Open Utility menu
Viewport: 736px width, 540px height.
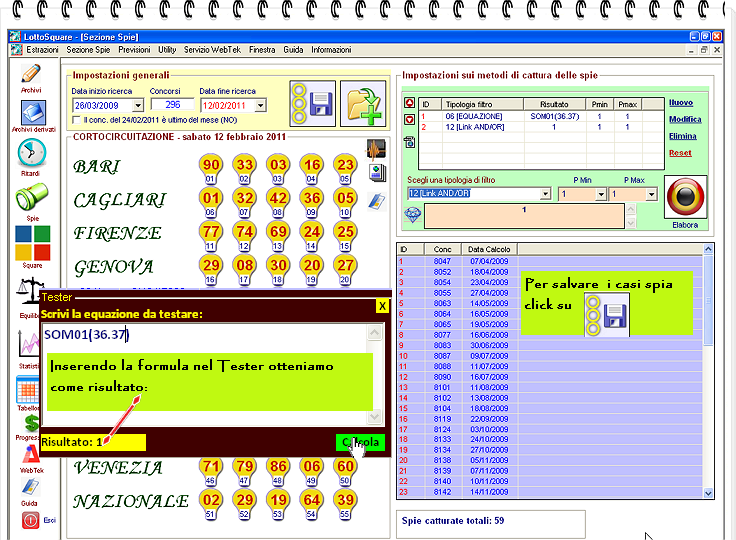tap(167, 50)
